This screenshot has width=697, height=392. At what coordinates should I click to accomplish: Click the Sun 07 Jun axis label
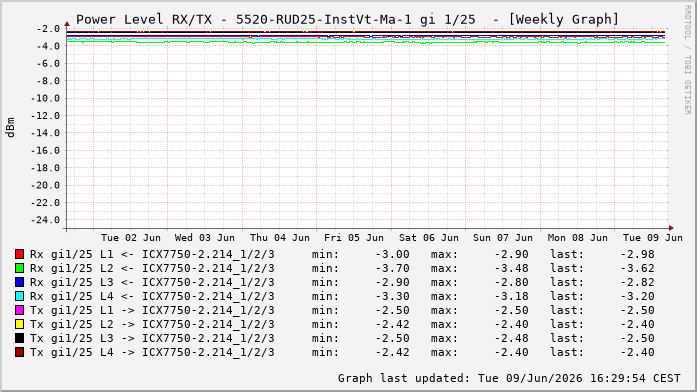click(503, 238)
